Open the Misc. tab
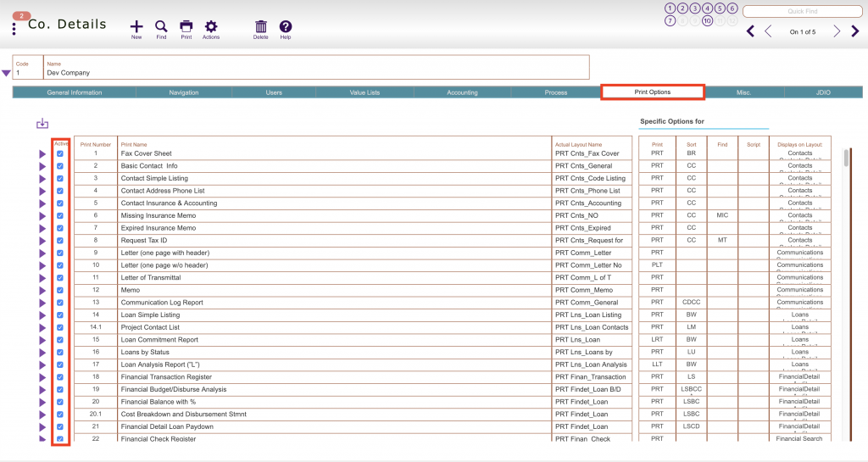 coord(744,92)
